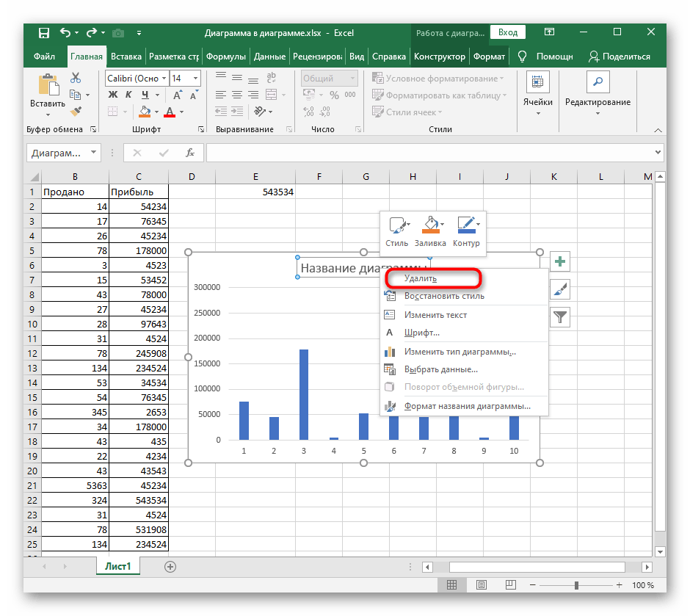The height and width of the screenshot is (616, 690).
Task: Add new sheet with plus icon
Action: [170, 566]
